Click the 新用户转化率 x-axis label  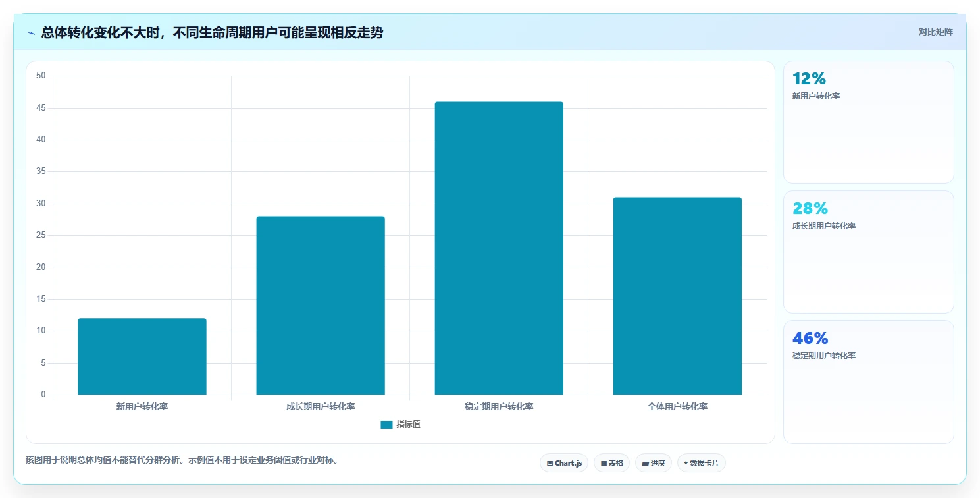coord(142,406)
